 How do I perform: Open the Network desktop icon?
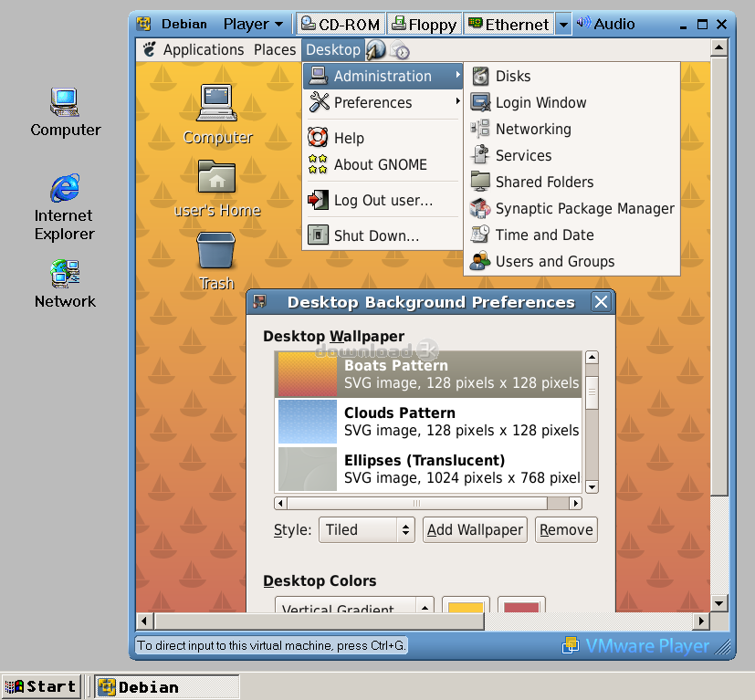65,284
